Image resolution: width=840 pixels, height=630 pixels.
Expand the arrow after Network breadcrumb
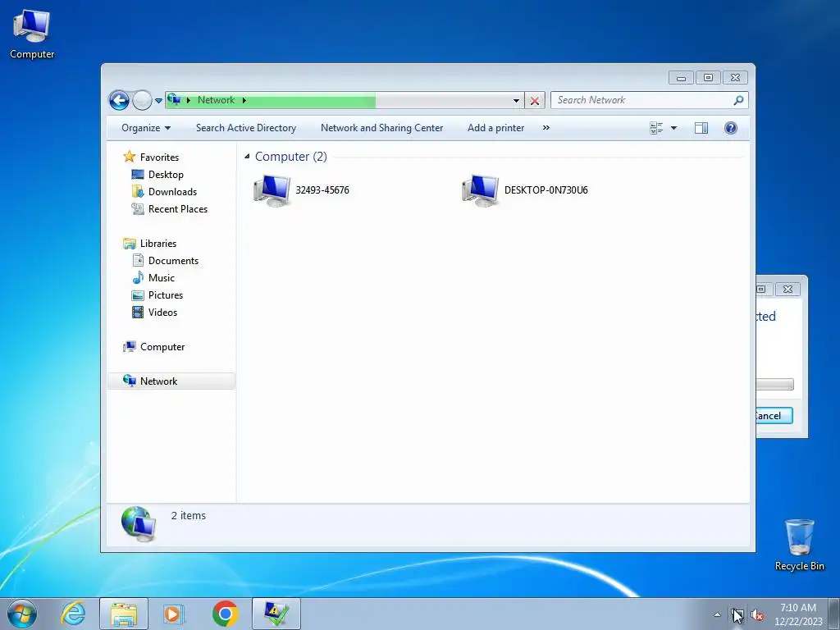(x=244, y=100)
